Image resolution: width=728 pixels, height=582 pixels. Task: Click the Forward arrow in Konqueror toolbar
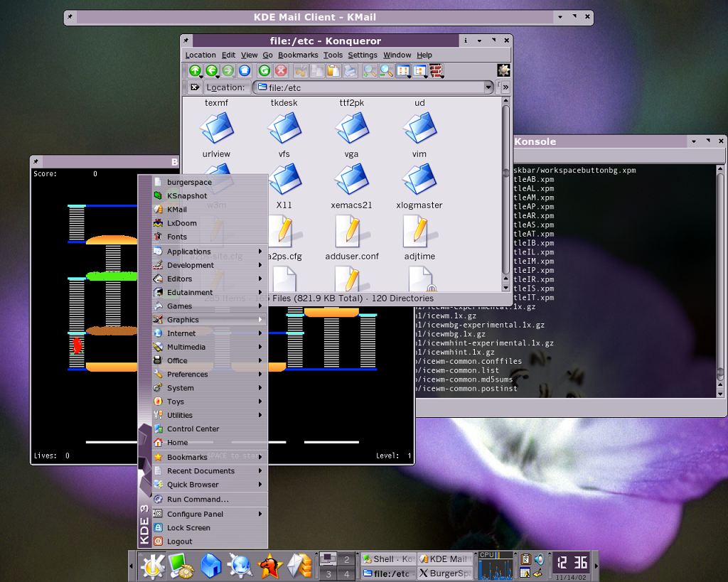click(x=228, y=70)
